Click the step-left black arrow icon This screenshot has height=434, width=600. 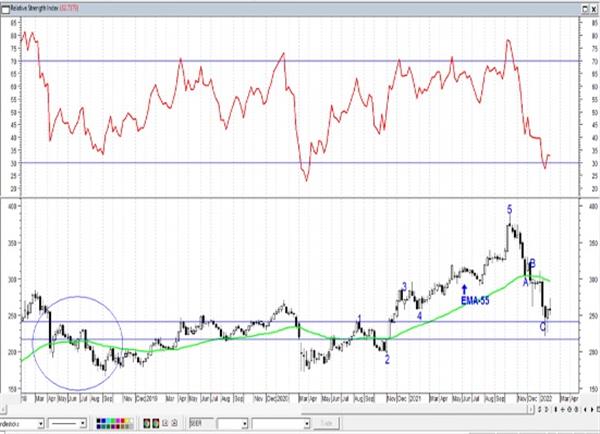pos(585,410)
